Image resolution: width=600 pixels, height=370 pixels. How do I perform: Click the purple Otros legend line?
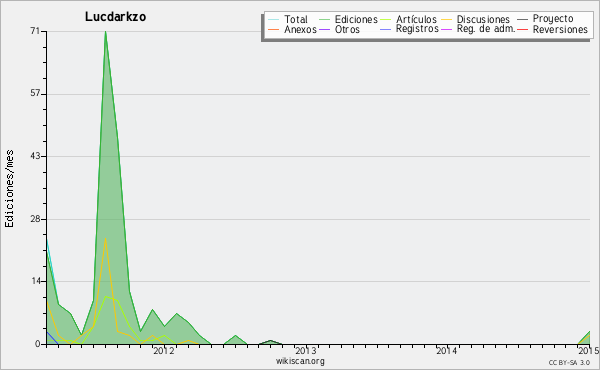(x=324, y=29)
